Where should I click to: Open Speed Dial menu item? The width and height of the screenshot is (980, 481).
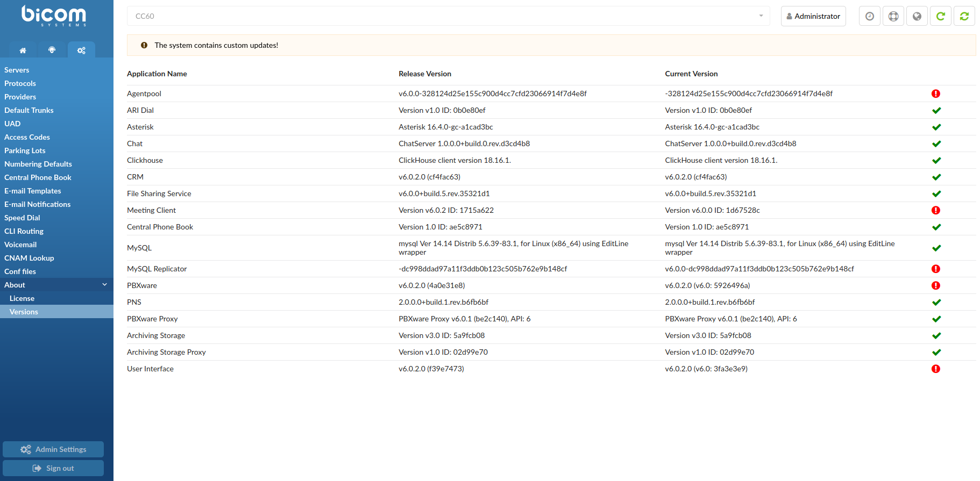click(22, 218)
